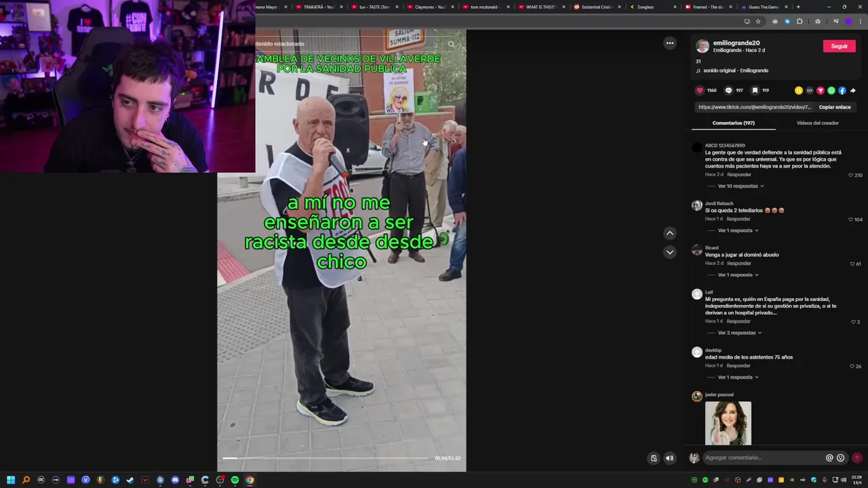Open a new browser tab with plus
Viewport: 868px width, 488px height.
pyautogui.click(x=798, y=7)
